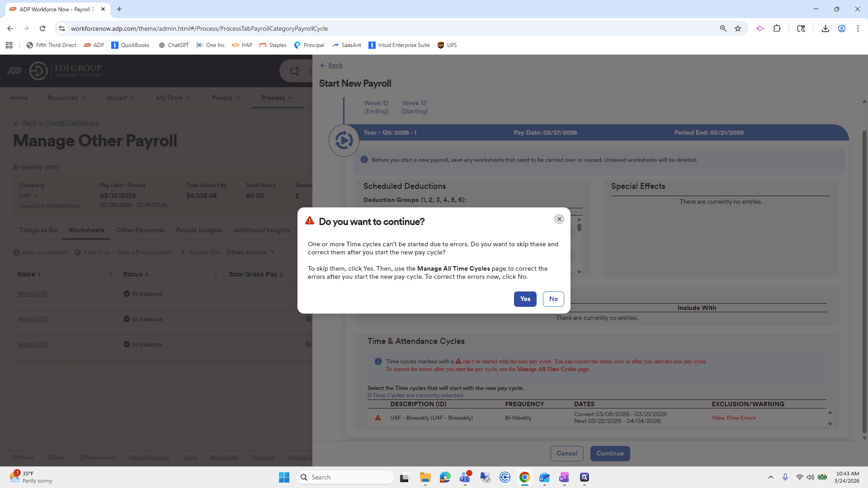Click the info icon in Time cycles notice

tap(378, 361)
